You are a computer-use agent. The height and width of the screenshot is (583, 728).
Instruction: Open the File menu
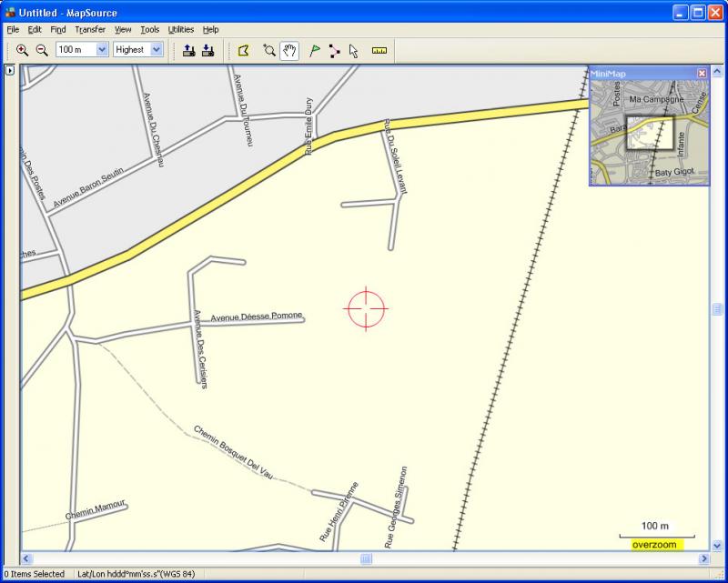click(x=13, y=30)
